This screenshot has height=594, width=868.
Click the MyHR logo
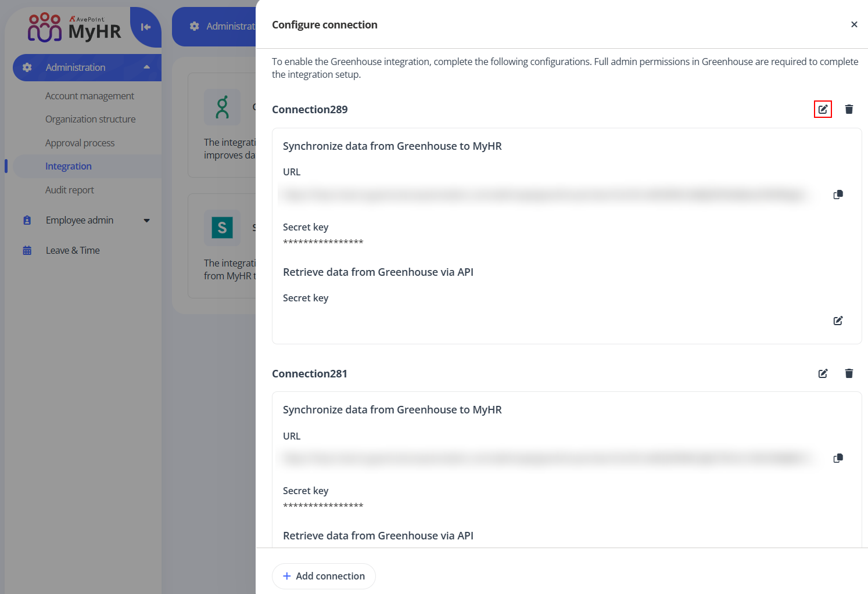[x=74, y=28]
